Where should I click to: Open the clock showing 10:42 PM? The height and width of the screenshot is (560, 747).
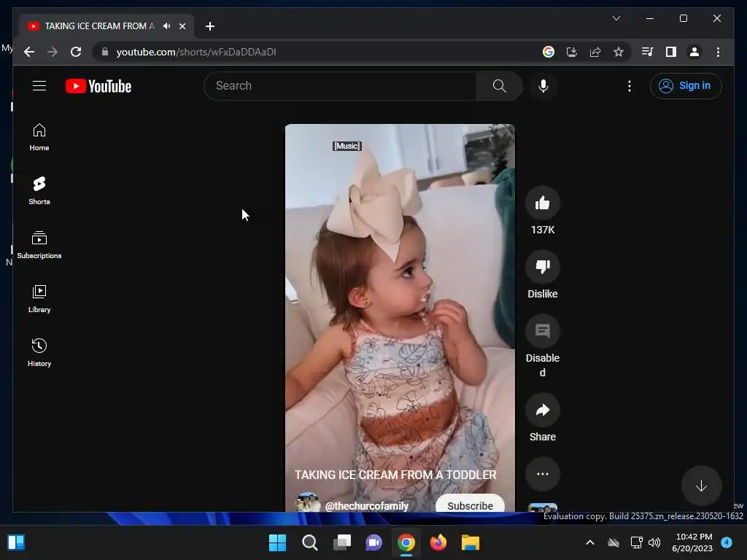point(693,542)
